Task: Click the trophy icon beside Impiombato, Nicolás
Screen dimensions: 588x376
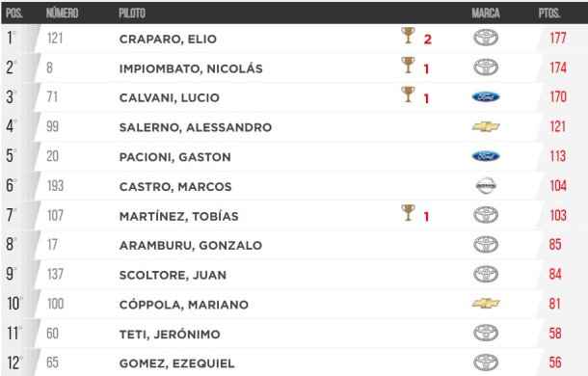Action: [408, 65]
